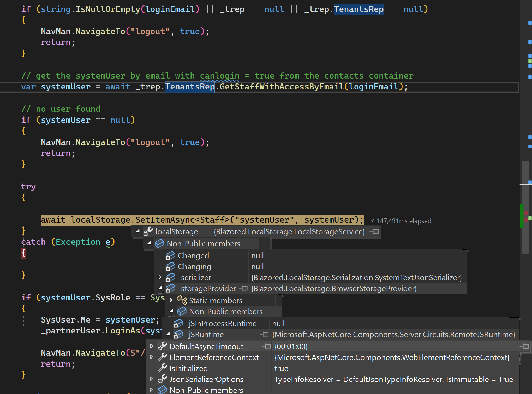532x394 pixels.
Task: Click the Non-Public members box icon
Action: pos(160,243)
